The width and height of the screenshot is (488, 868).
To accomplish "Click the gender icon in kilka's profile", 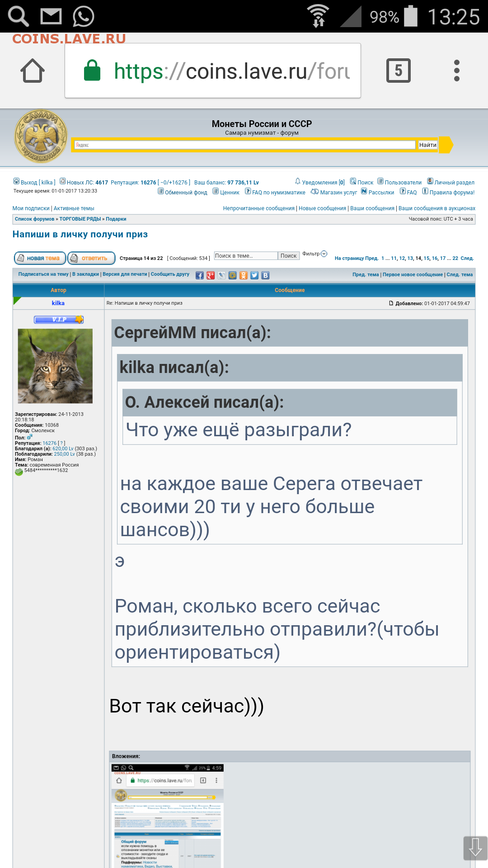I will point(30,437).
